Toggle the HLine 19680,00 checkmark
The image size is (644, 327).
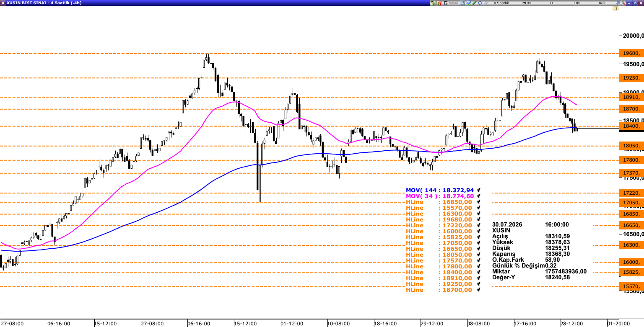(x=478, y=219)
